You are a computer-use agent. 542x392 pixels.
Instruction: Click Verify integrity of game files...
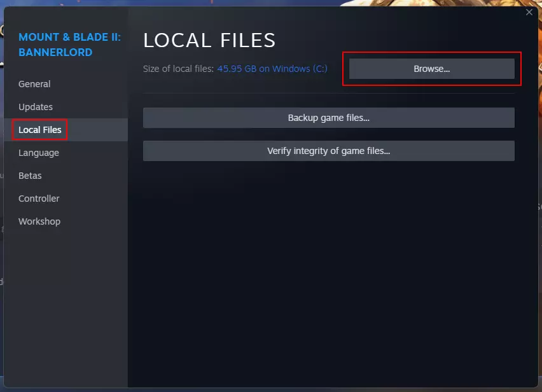329,151
